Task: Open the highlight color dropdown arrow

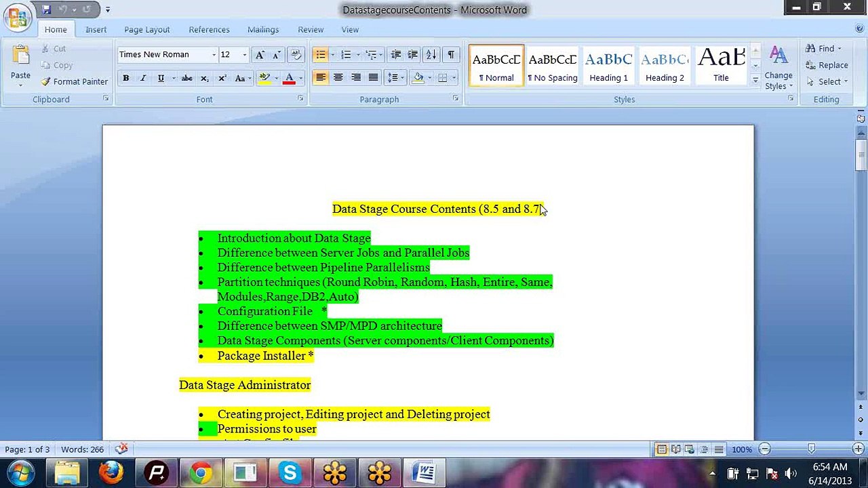Action: coord(276,78)
